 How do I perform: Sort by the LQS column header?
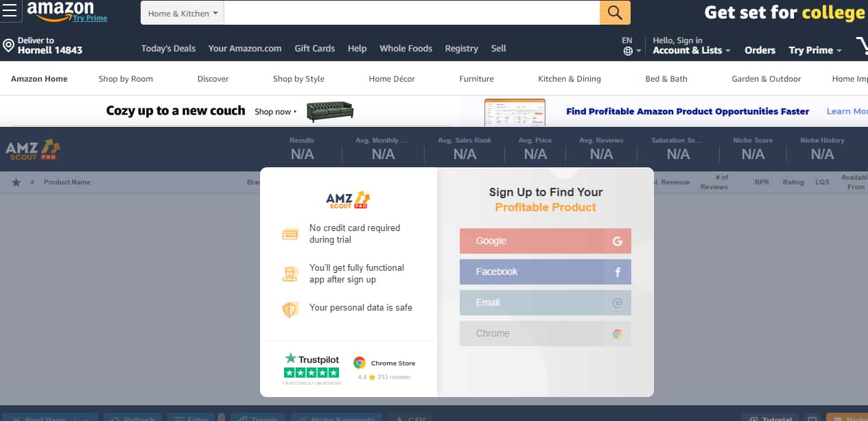(822, 182)
